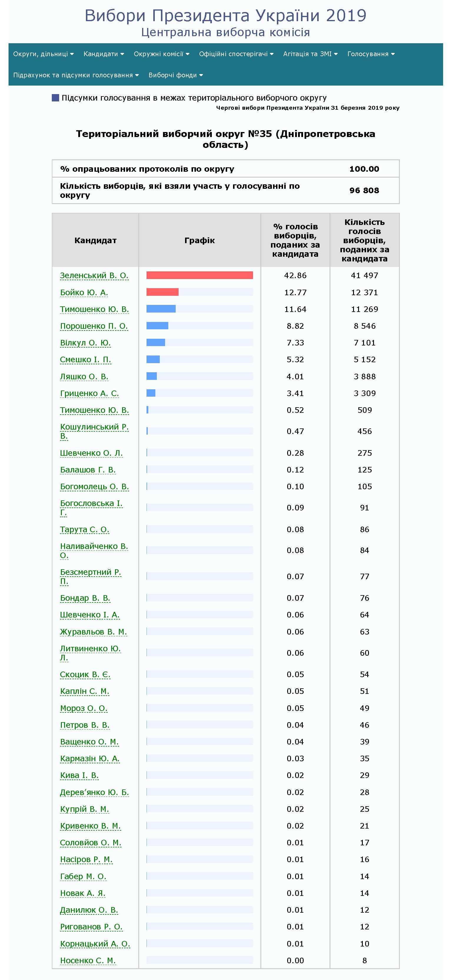Open the Гриценко А. С. link
The height and width of the screenshot is (980, 449).
click(x=89, y=393)
